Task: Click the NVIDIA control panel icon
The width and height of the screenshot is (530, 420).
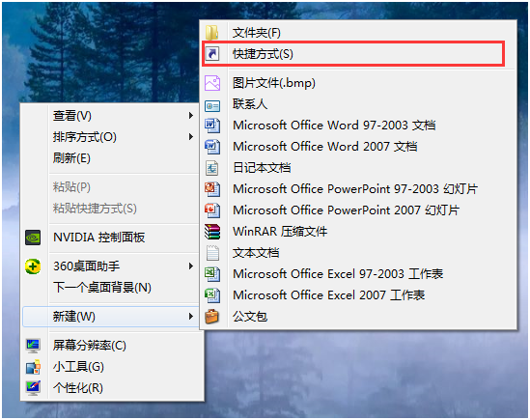Action: 33,238
